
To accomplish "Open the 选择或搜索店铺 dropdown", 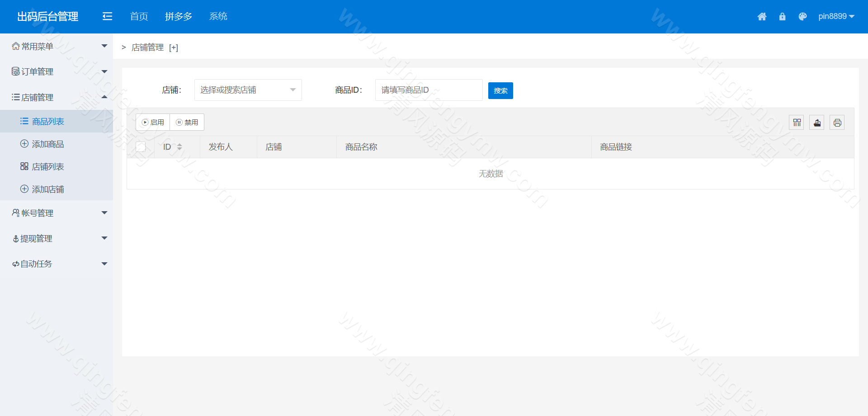I will click(x=248, y=90).
